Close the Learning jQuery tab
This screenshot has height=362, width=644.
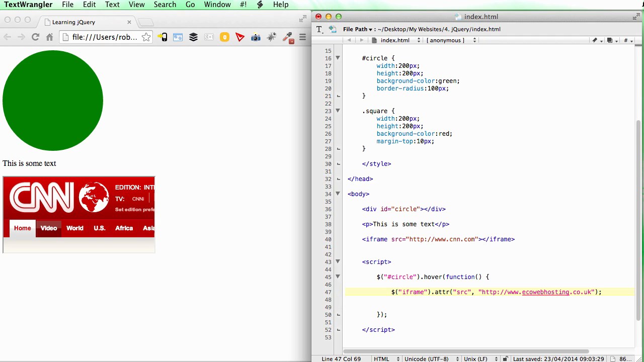tap(129, 22)
